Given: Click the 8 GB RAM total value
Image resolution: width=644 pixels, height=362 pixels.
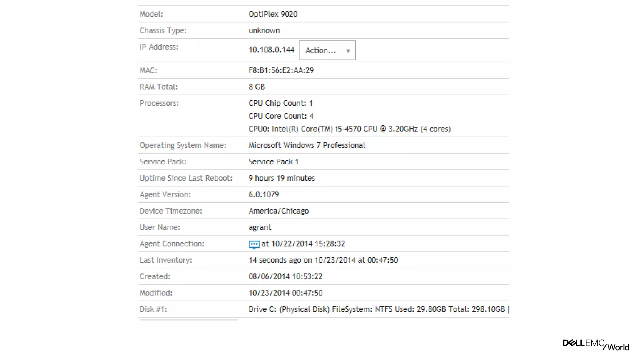Looking at the screenshot, I should coord(257,87).
